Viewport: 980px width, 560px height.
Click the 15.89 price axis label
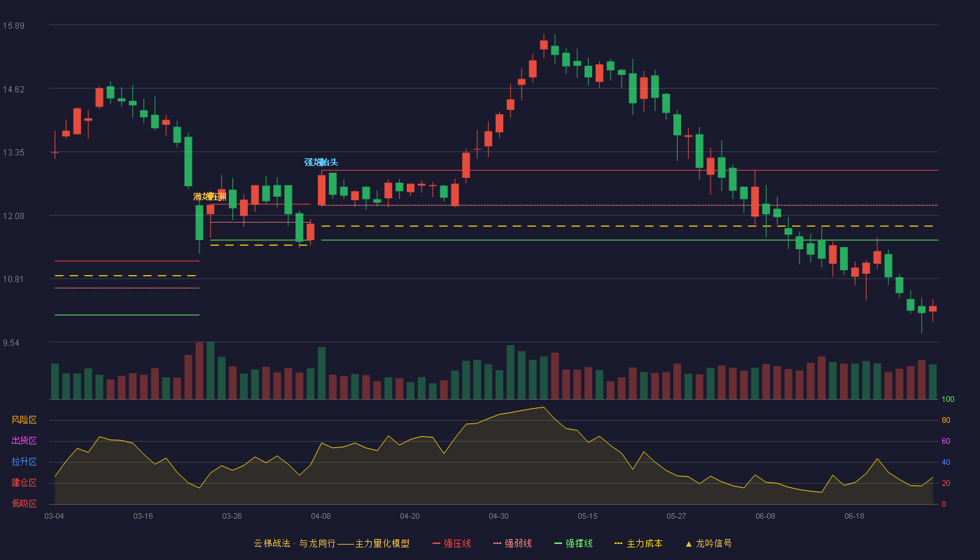point(13,26)
